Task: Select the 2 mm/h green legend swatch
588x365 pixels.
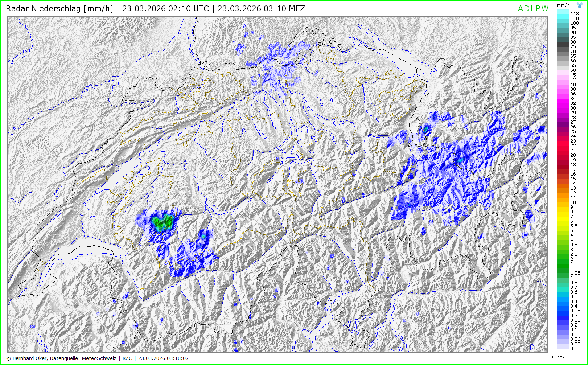Action: click(563, 259)
